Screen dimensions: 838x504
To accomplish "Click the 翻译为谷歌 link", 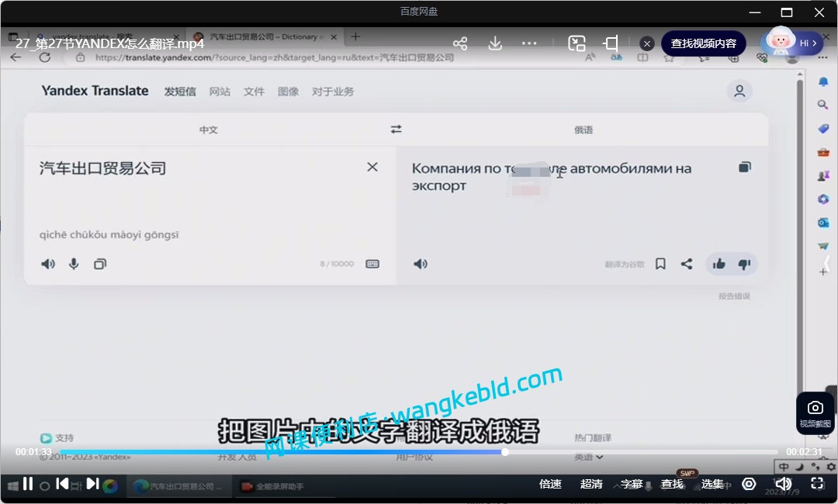I will (625, 264).
